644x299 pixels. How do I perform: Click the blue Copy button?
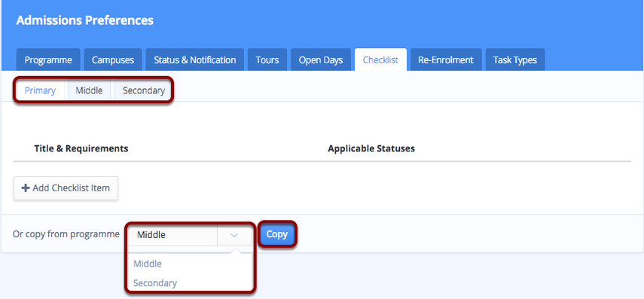coord(277,234)
